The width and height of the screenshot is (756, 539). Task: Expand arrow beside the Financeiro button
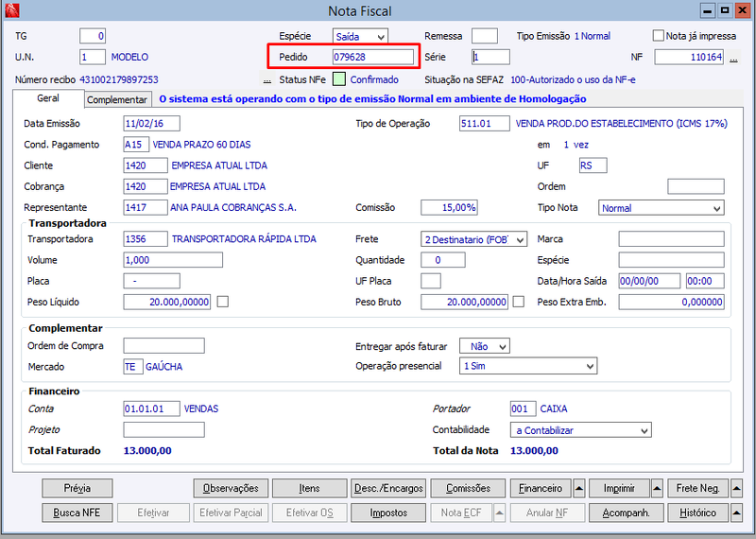coord(579,488)
